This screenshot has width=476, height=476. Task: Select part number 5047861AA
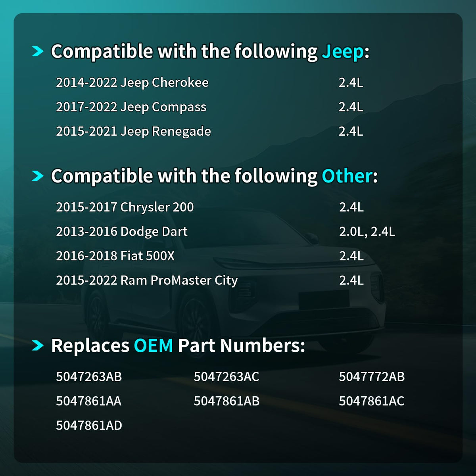pos(89,401)
